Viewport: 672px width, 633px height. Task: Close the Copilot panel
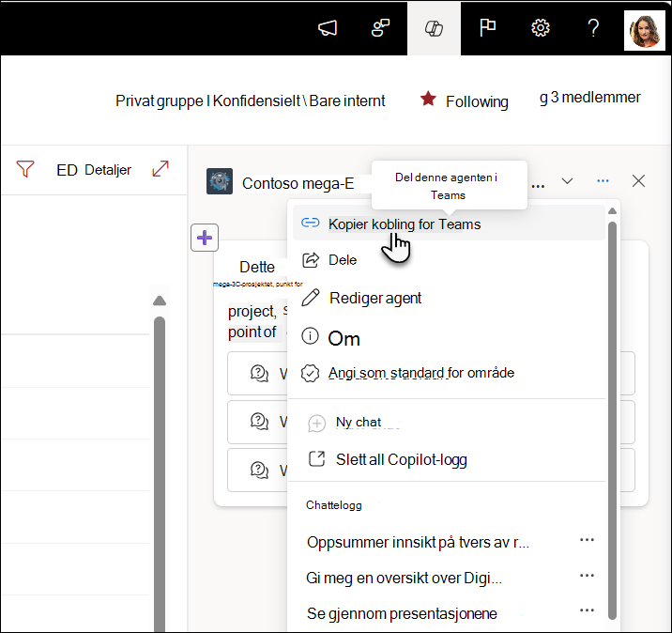[638, 181]
